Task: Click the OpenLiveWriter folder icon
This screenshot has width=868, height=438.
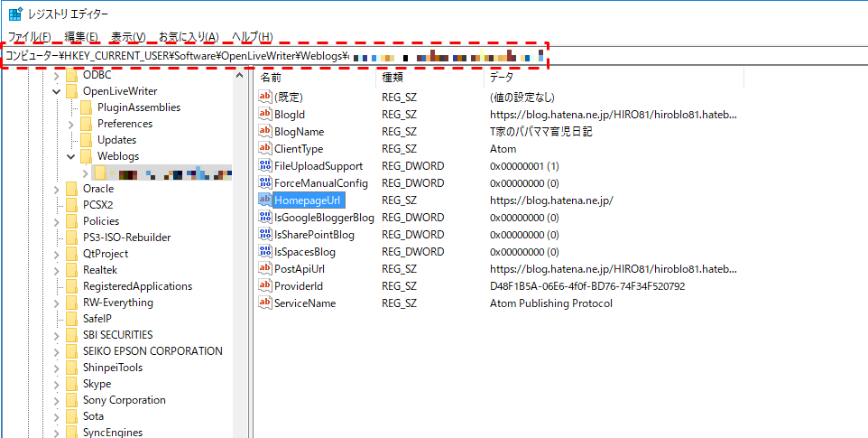Action: (72, 91)
